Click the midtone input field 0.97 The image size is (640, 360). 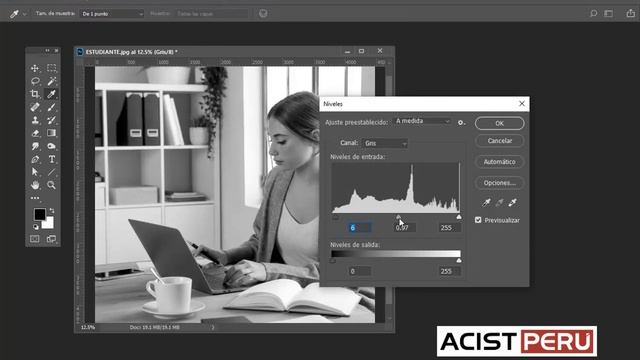click(405, 228)
